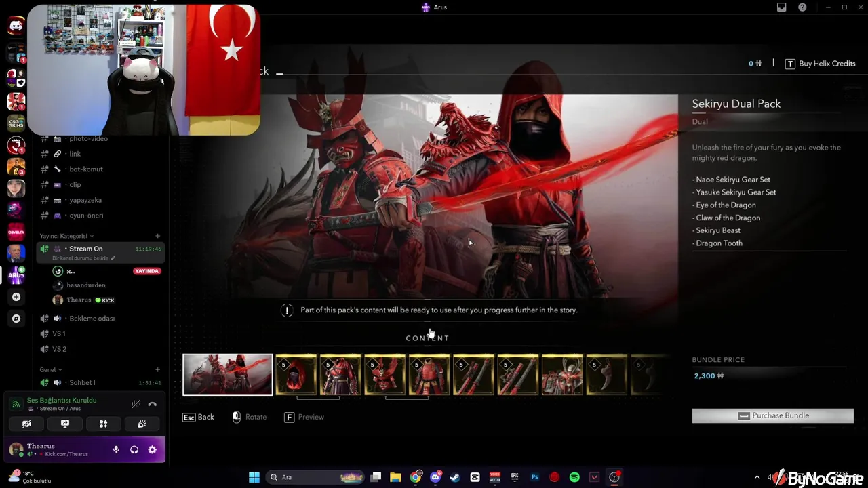This screenshot has height=488, width=868.
Task: Open File Explorer from taskbar
Action: [395, 477]
